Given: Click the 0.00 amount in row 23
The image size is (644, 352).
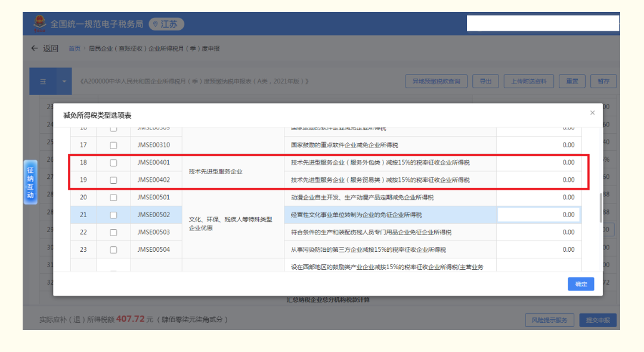Looking at the screenshot, I should [x=568, y=250].
